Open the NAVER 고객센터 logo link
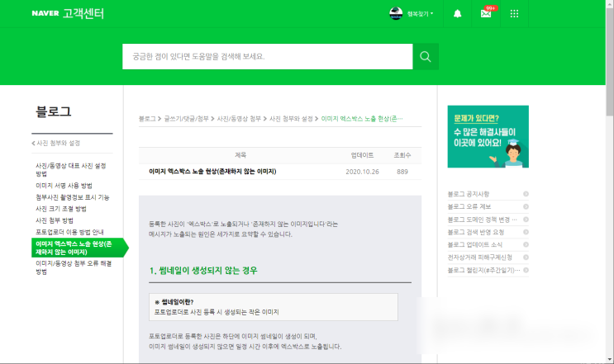The height and width of the screenshot is (364, 614). [x=68, y=13]
